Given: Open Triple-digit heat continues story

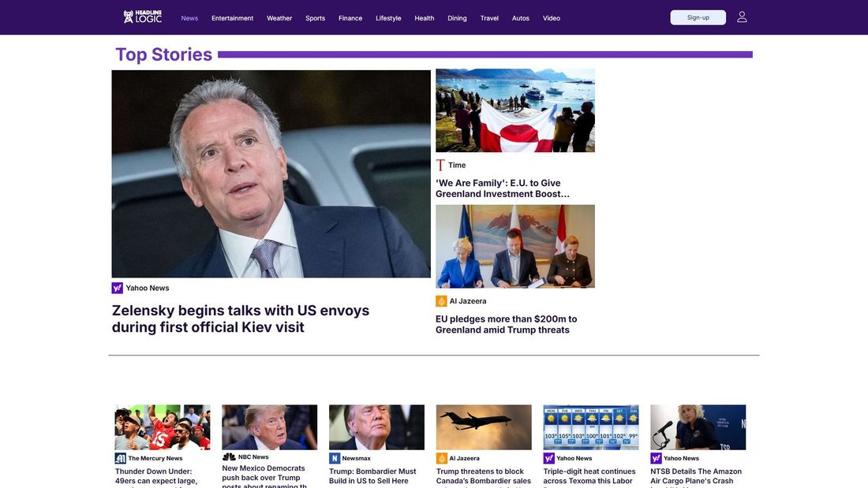Looking at the screenshot, I should point(589,477).
